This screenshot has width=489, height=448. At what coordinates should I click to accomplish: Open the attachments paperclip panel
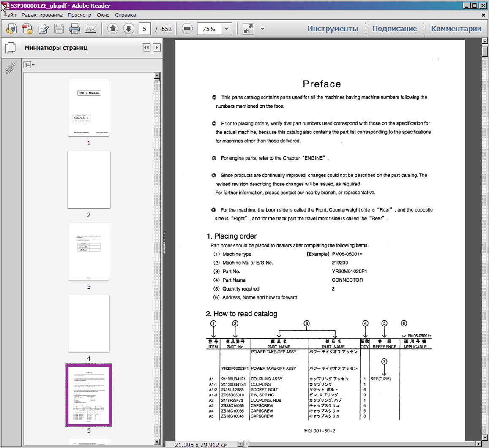tap(10, 68)
